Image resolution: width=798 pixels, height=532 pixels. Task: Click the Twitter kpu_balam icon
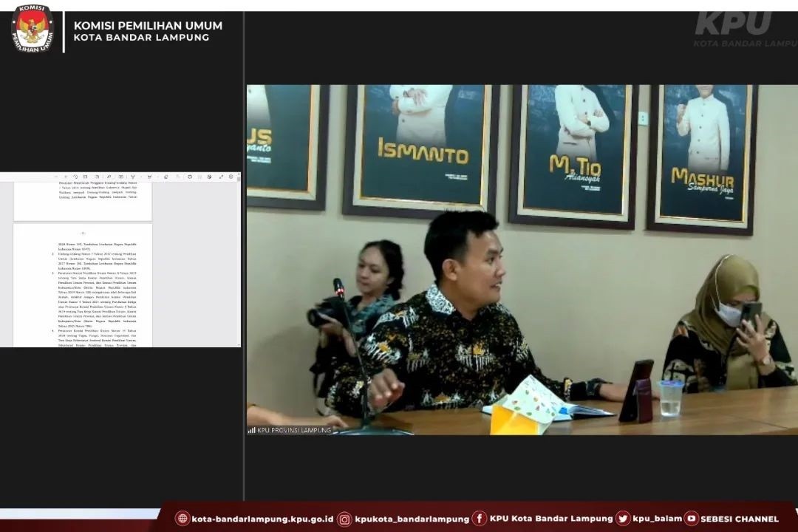[623, 519]
